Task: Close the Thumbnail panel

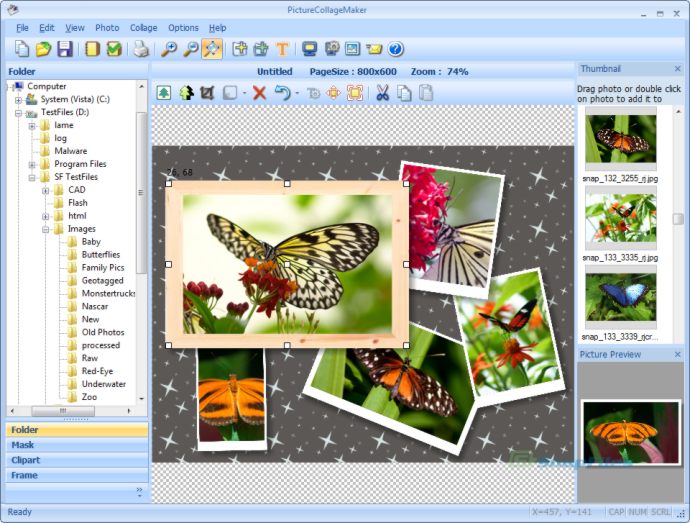Action: (x=677, y=69)
